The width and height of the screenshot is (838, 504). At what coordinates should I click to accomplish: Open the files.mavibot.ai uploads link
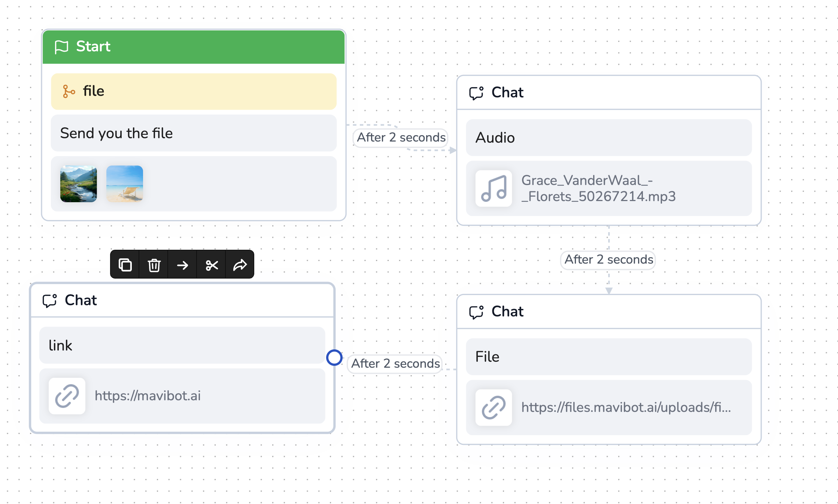pos(626,407)
